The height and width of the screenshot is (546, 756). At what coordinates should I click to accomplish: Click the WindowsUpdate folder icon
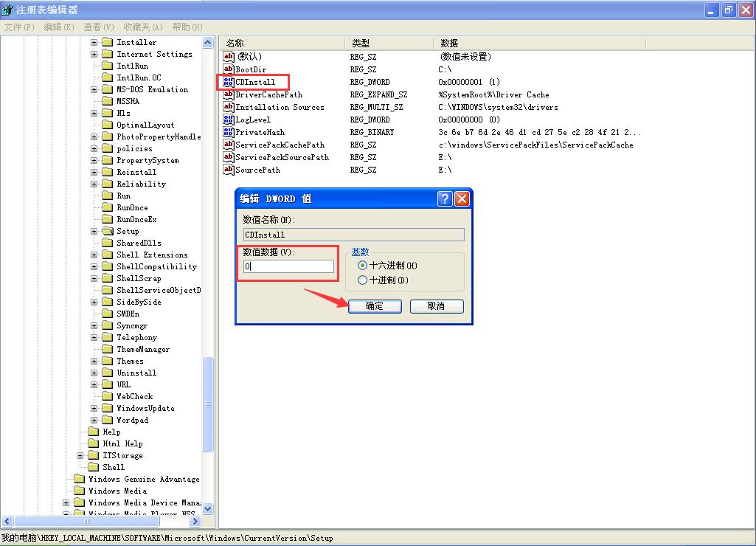(108, 408)
